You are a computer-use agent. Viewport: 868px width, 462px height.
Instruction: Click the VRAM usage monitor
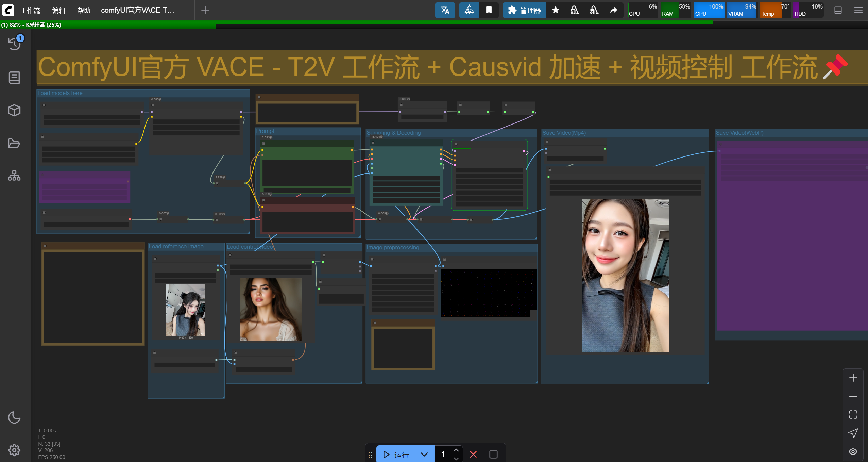tap(742, 10)
